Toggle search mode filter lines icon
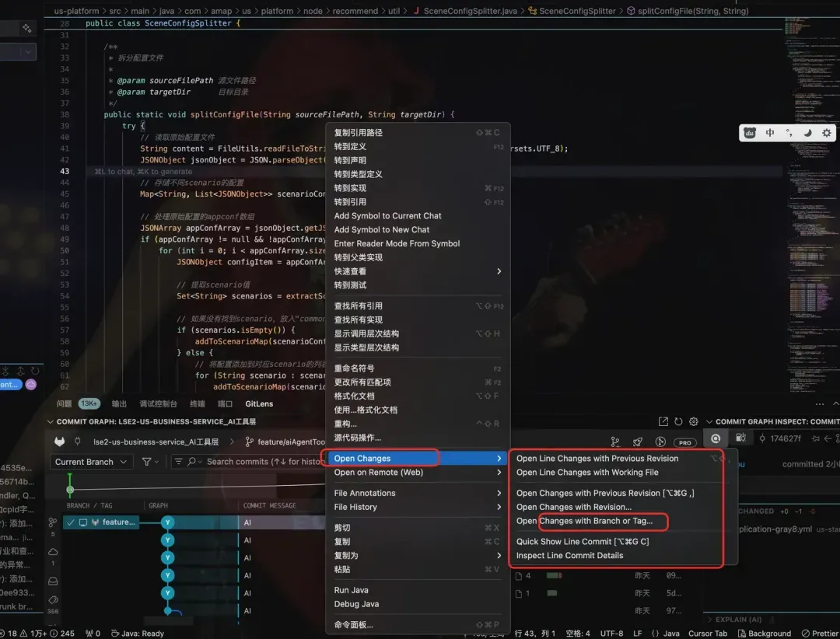This screenshot has width=840, height=639. 178,461
